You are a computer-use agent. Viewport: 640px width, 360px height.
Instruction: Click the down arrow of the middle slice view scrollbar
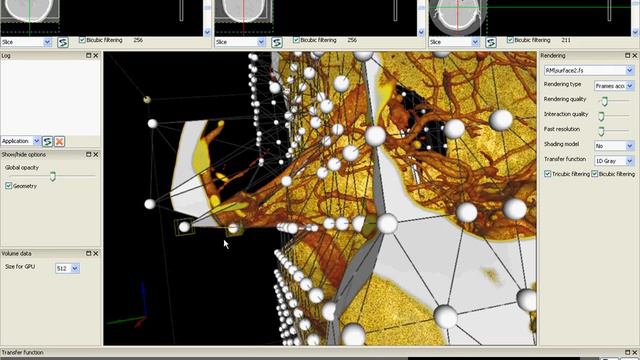click(421, 32)
